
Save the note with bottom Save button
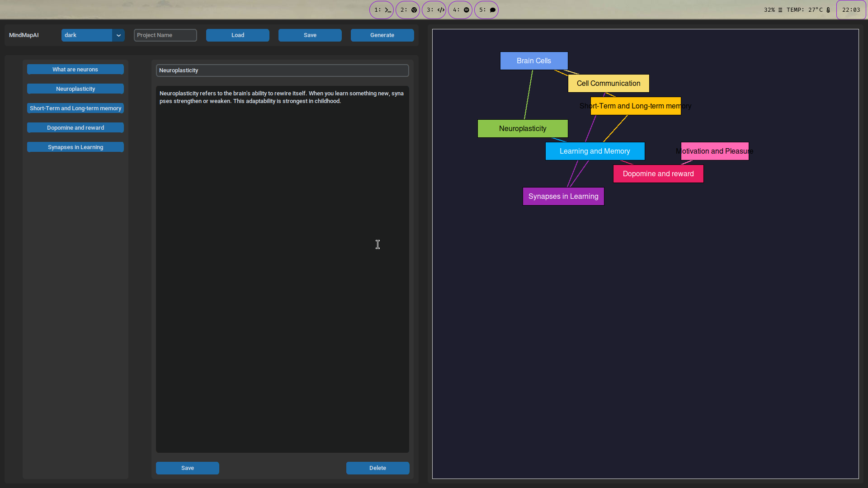tap(188, 468)
